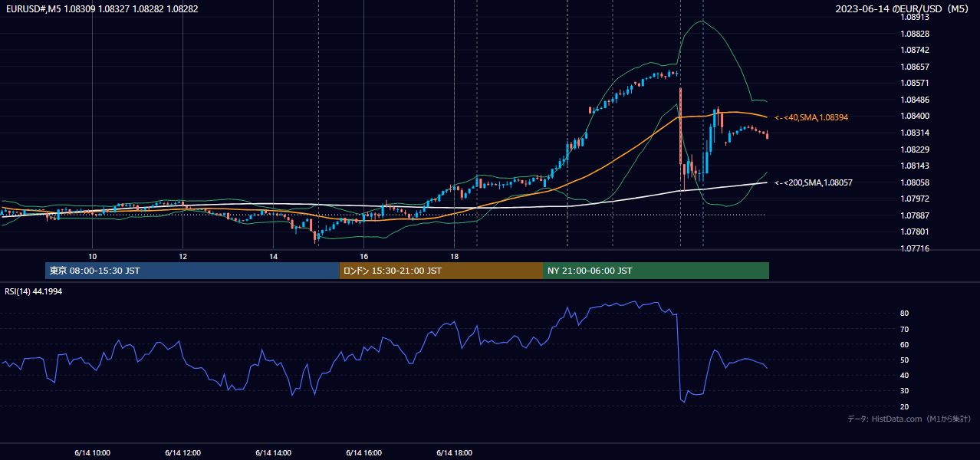The width and height of the screenshot is (980, 460).
Task: Click the 40,SMA,1.08394 orange label
Action: point(811,117)
